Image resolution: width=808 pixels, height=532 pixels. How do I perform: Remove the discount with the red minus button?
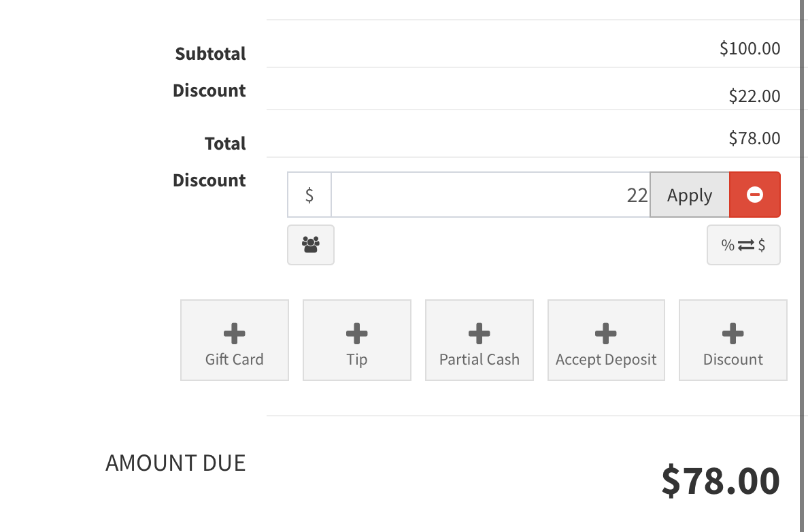point(754,195)
